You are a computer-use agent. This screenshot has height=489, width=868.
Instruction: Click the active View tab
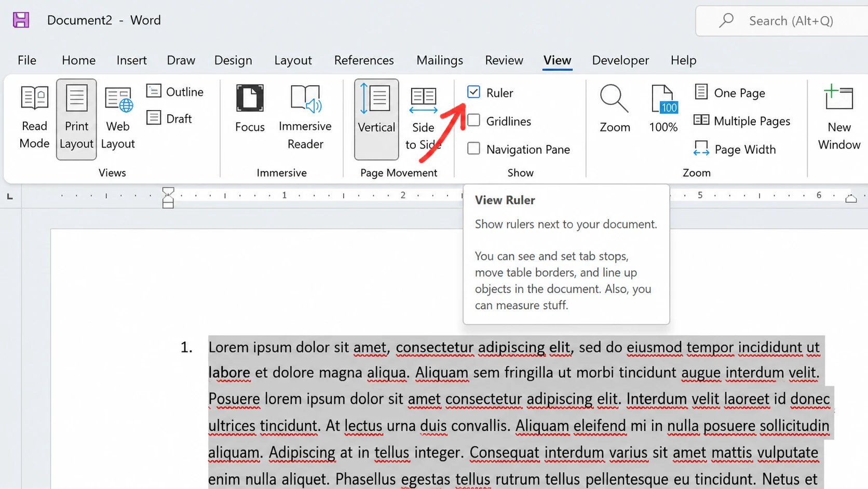557,60
